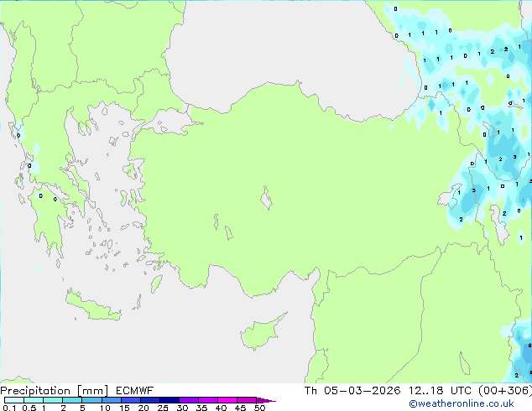Screen dimensions: 532x411
Task: Click the 20–25 mm legend swatch
Action: [149, 400]
